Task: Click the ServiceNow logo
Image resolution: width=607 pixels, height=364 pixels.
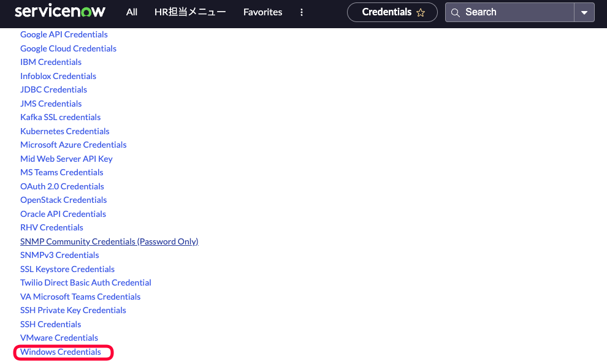Action: coord(60,11)
